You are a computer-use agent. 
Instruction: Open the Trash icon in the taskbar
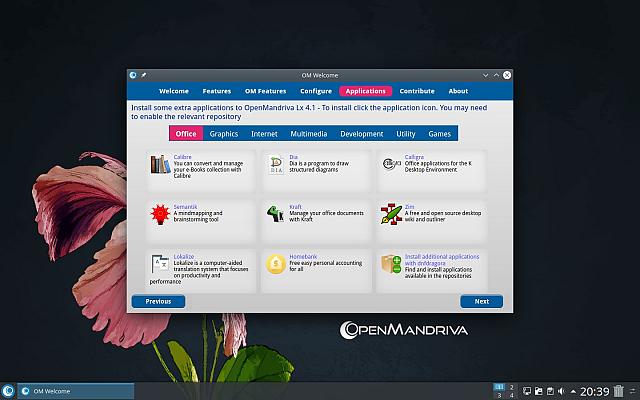619,390
